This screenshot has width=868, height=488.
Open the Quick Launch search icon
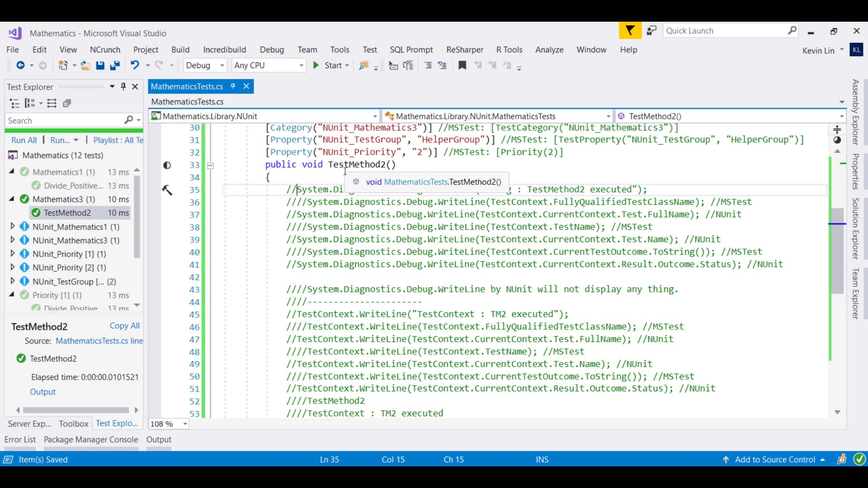click(x=792, y=30)
